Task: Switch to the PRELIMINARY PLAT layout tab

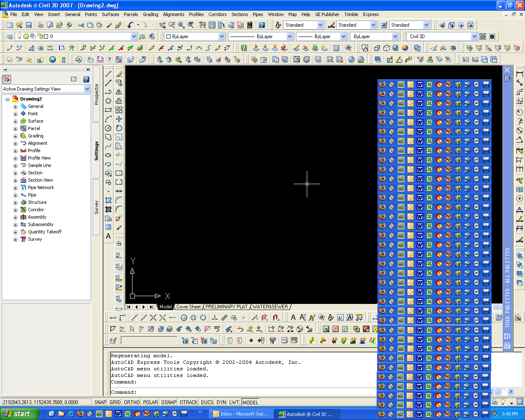Action: click(226, 307)
